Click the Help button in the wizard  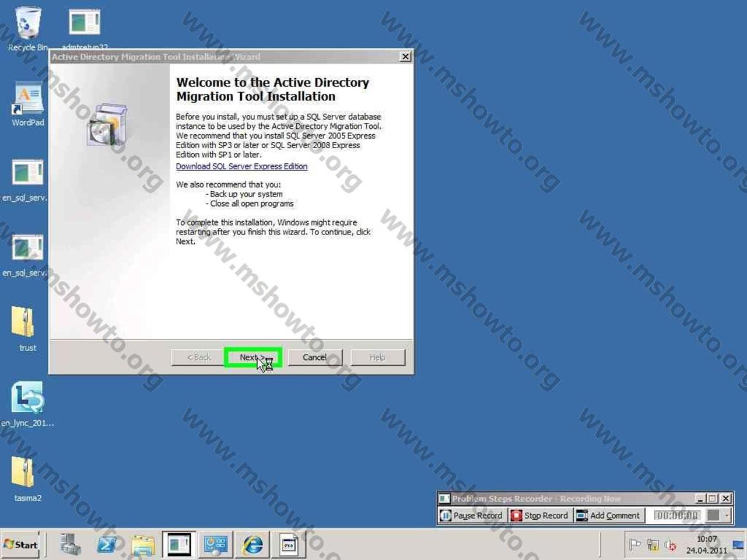click(x=377, y=358)
